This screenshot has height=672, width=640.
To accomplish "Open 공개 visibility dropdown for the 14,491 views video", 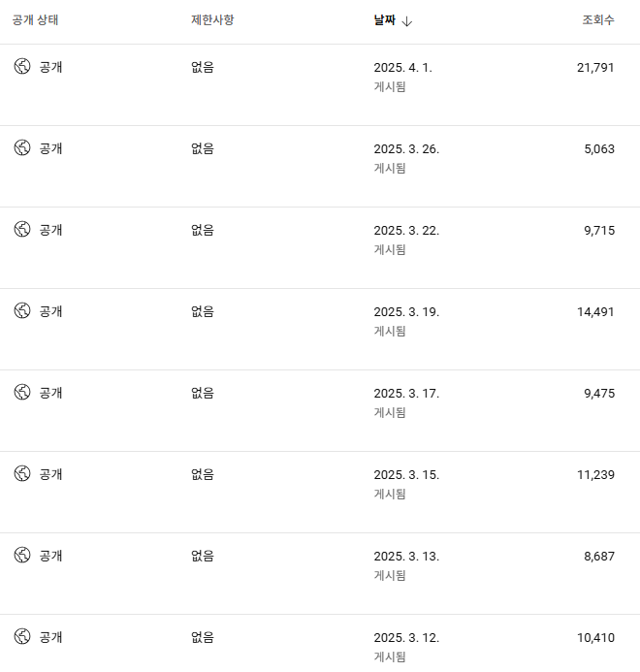I will (x=51, y=311).
